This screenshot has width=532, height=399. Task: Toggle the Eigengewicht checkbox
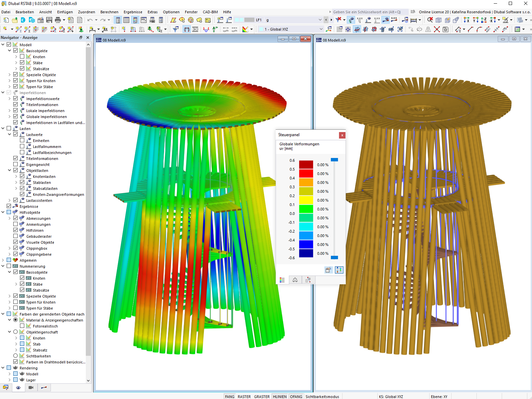[x=16, y=164]
